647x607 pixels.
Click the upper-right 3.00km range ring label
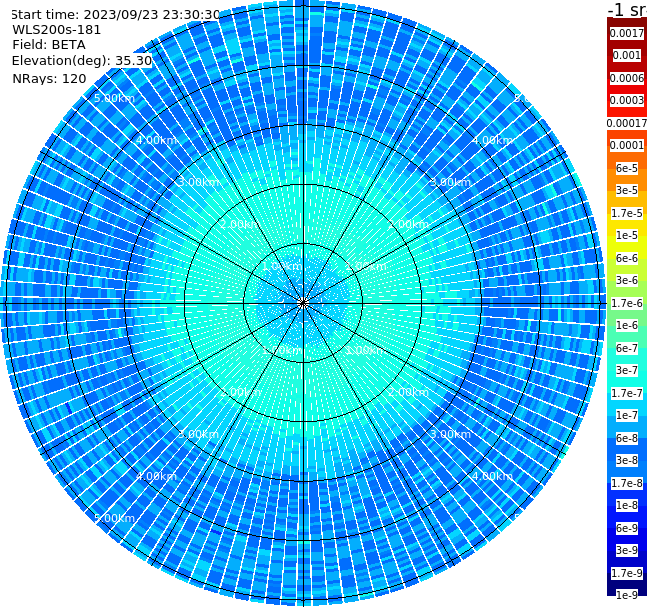[x=450, y=182]
